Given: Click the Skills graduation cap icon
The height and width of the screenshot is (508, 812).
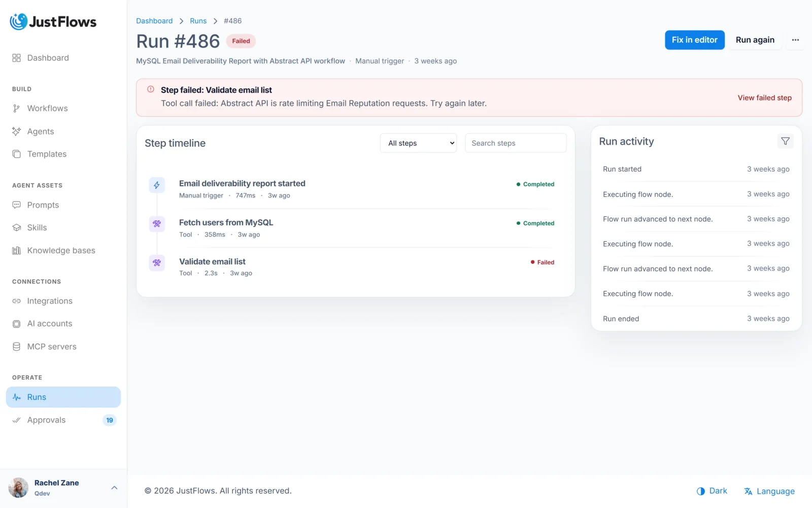Looking at the screenshot, I should tap(17, 228).
